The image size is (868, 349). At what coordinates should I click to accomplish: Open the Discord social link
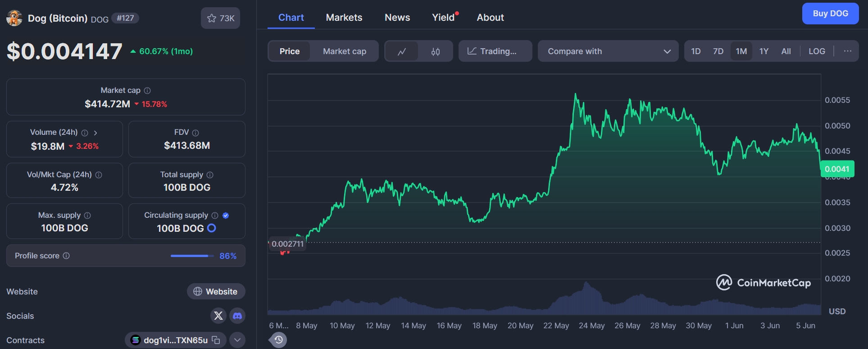point(237,316)
